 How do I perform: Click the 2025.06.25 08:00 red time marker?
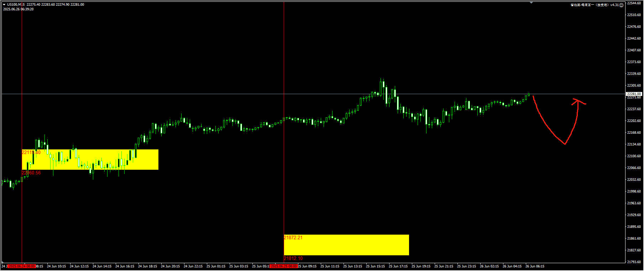(x=283, y=266)
